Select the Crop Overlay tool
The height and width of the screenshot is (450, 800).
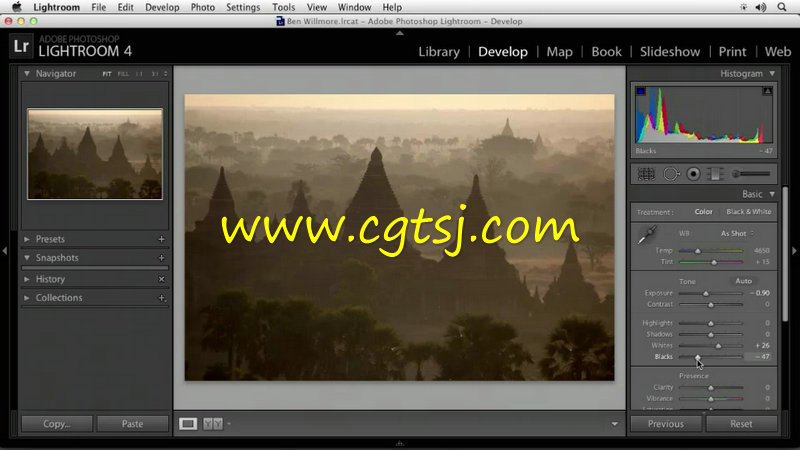(x=646, y=174)
